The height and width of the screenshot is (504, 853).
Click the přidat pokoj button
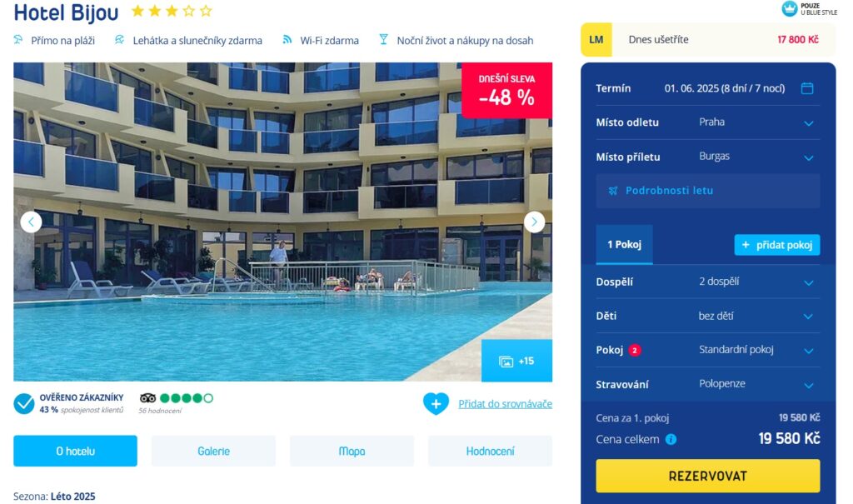[777, 245]
